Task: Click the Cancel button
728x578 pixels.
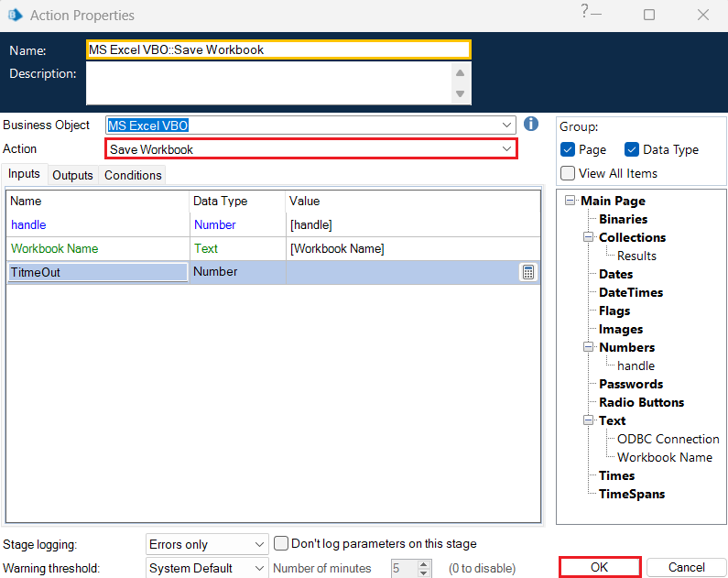Action: pyautogui.click(x=686, y=567)
